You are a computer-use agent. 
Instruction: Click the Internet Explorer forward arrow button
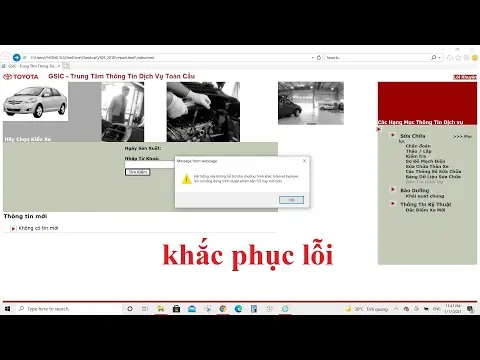(16, 57)
